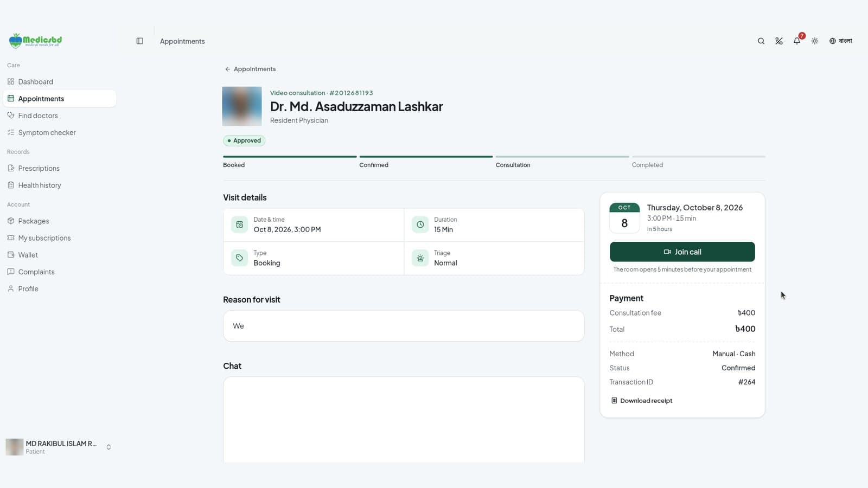This screenshot has height=488, width=868.
Task: Open Wallet page
Action: [60, 254]
